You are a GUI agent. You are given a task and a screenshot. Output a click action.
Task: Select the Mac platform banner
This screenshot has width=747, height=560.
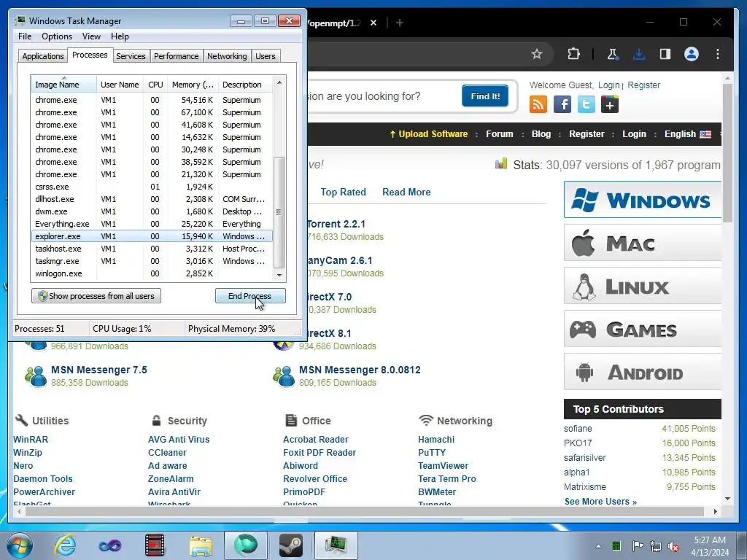[643, 243]
